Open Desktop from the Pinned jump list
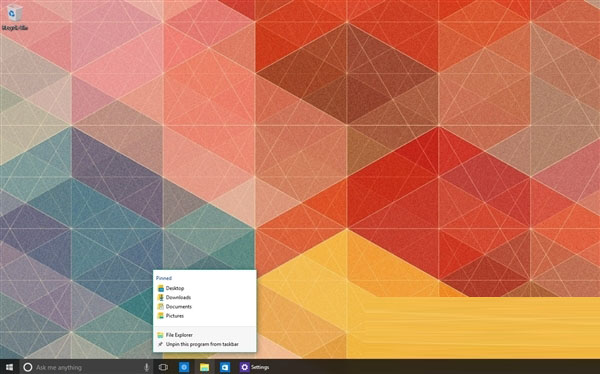The height and width of the screenshot is (374, 600). tap(205, 288)
